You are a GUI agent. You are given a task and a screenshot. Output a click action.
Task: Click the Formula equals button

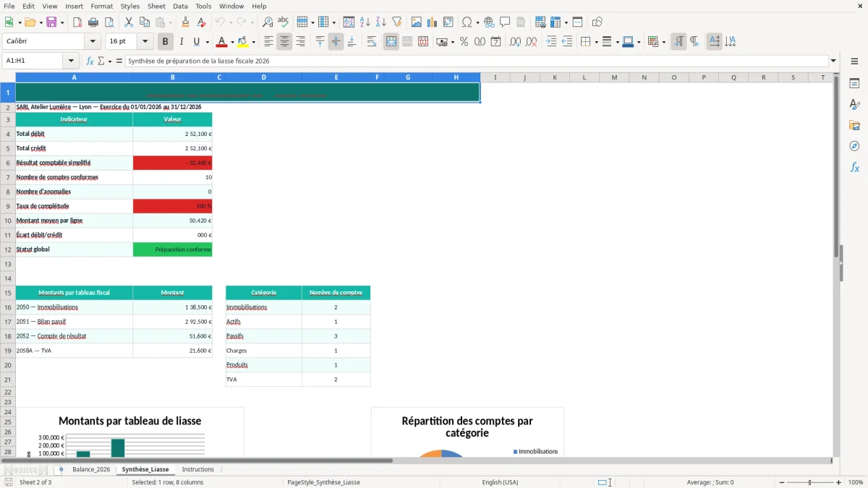click(x=119, y=61)
